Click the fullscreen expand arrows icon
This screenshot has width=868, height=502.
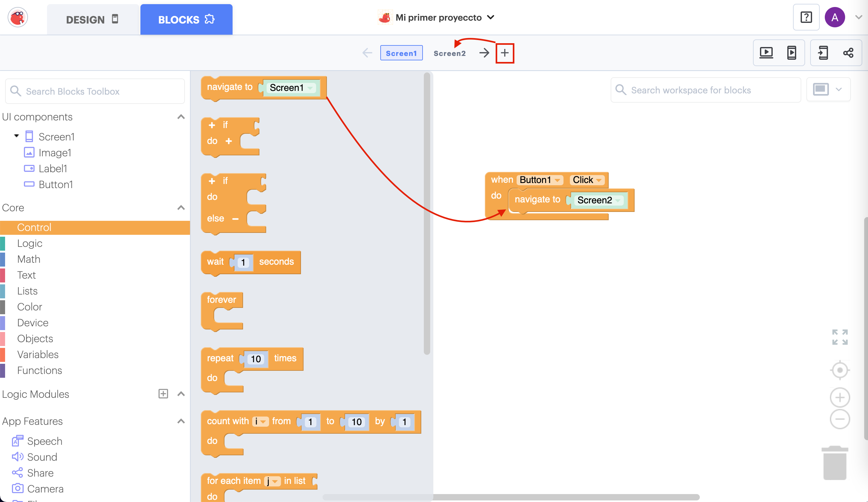coord(839,337)
